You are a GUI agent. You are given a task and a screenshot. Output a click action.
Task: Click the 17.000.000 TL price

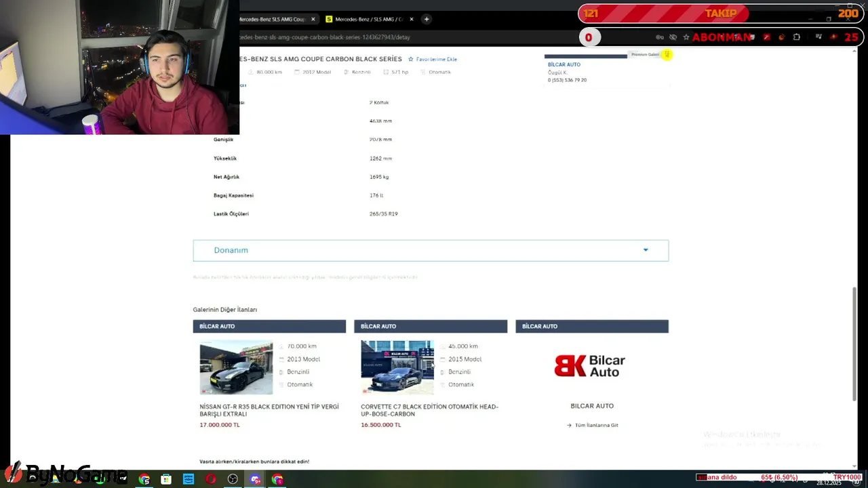click(220, 425)
